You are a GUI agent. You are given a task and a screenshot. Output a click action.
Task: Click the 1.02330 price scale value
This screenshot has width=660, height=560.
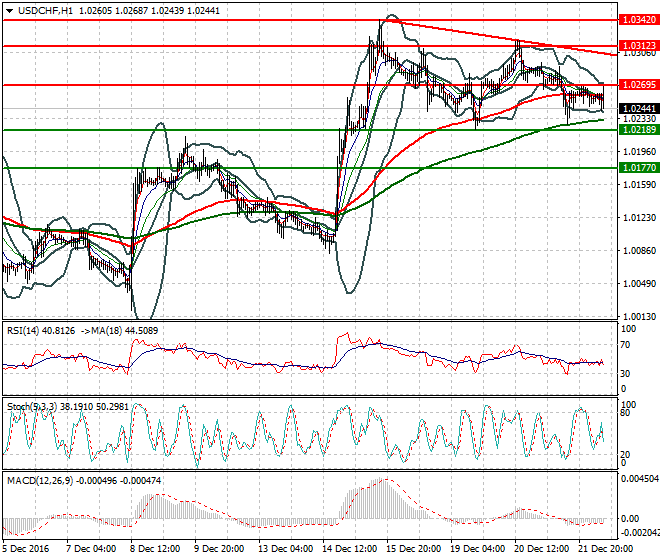[x=639, y=119]
